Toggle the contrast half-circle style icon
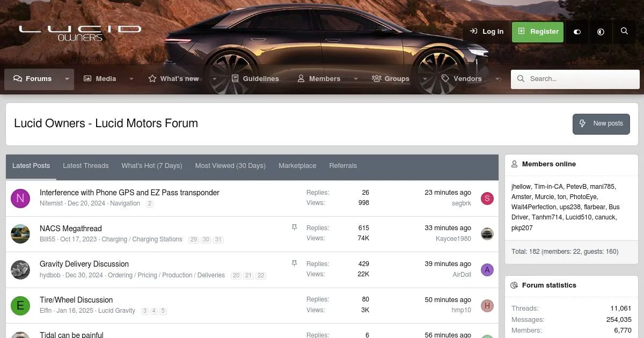Screen dimensions: 644x338 pos(601,32)
